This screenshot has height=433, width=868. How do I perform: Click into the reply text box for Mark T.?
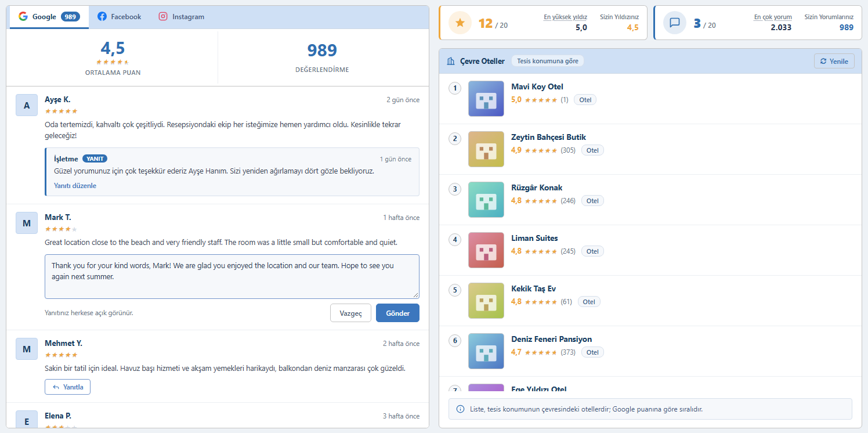(x=232, y=276)
